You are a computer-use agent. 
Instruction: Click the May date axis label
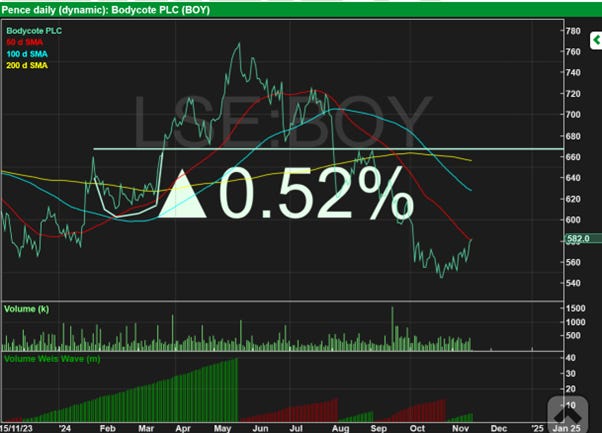(223, 428)
